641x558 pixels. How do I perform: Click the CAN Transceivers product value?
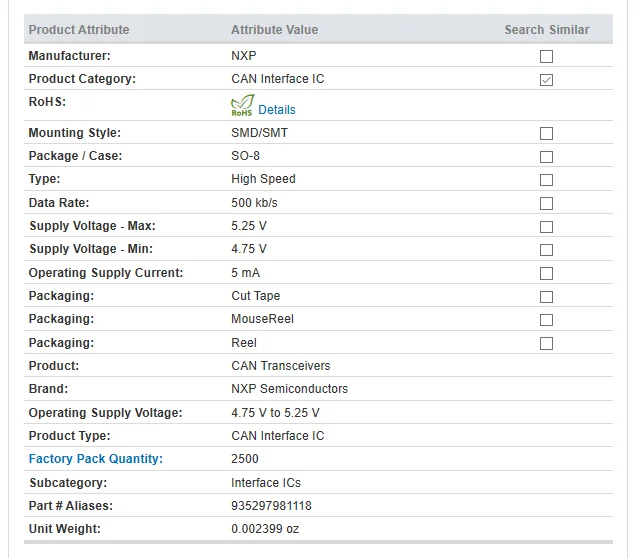280,365
